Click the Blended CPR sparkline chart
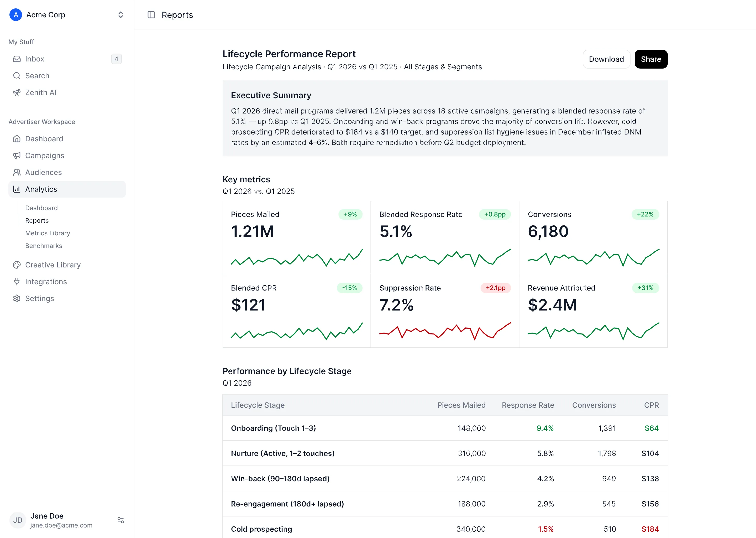Viewport: 756px width, 538px height. click(x=297, y=331)
